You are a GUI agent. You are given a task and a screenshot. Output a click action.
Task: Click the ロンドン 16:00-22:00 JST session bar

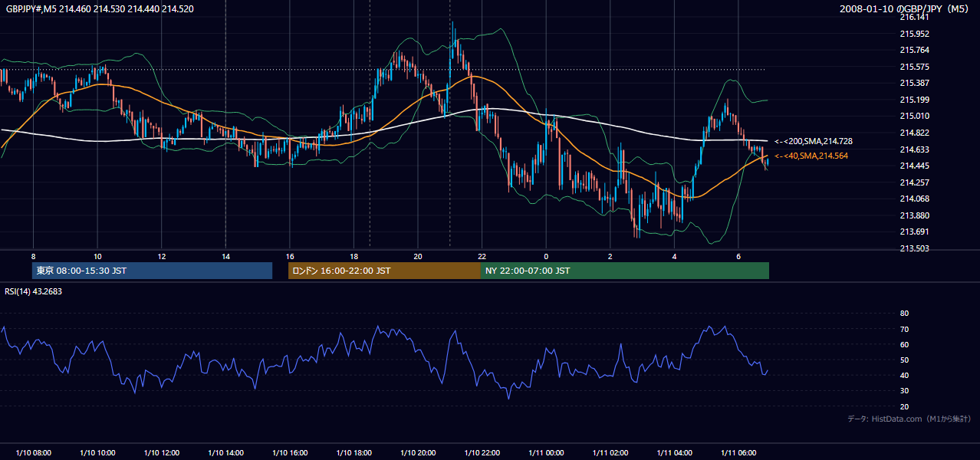pyautogui.click(x=384, y=271)
